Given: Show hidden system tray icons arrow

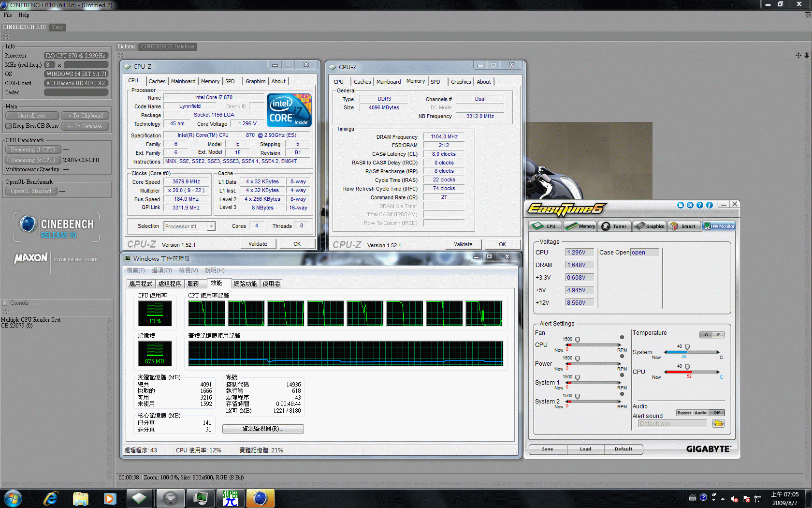Looking at the screenshot, I should click(x=723, y=498).
